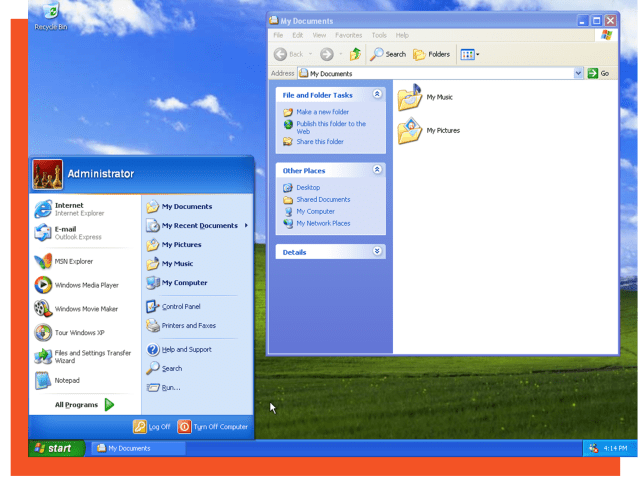Launch Windows Movie Maker

[76, 309]
